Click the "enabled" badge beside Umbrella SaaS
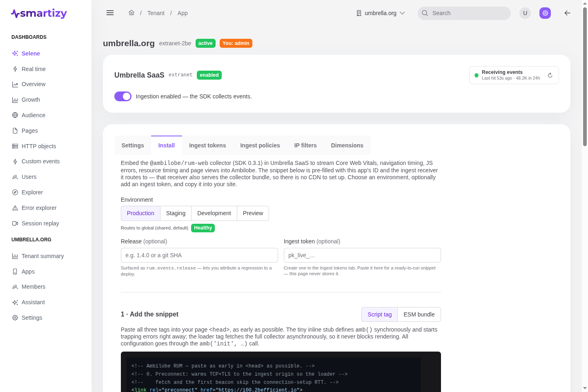588x392 pixels. tap(209, 75)
